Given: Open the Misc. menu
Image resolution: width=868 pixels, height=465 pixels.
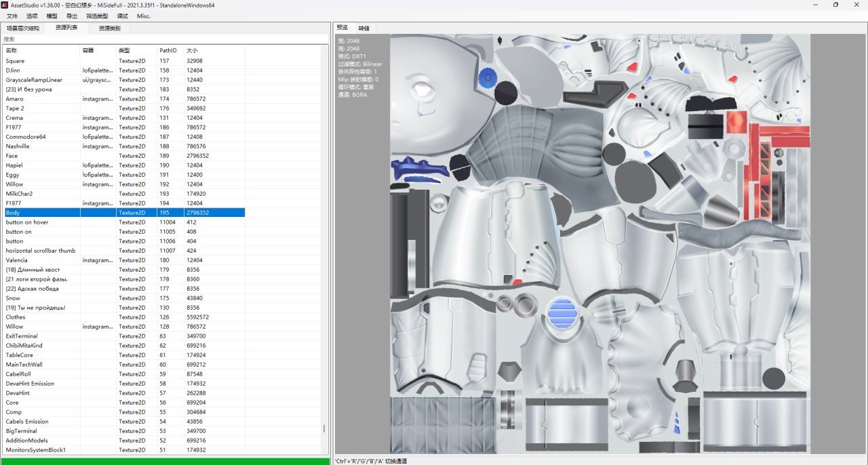Looking at the screenshot, I should pos(144,16).
